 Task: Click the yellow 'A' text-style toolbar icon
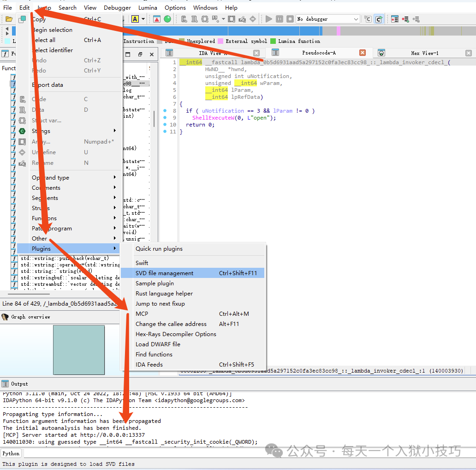135,19
